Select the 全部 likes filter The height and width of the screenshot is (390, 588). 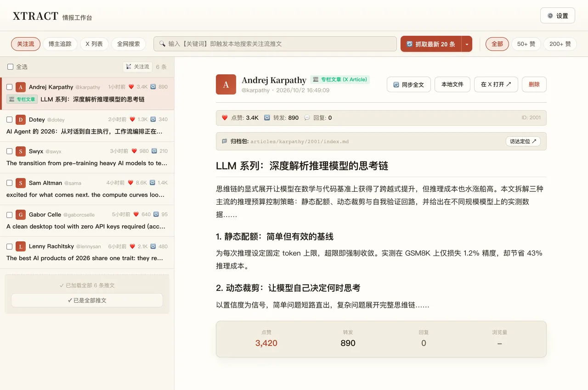[x=497, y=44]
